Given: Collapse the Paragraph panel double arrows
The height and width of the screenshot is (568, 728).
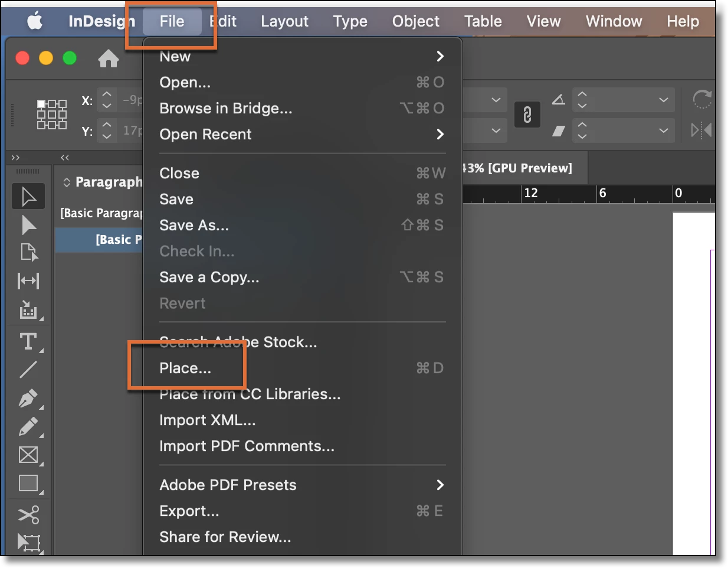Looking at the screenshot, I should pos(65,158).
